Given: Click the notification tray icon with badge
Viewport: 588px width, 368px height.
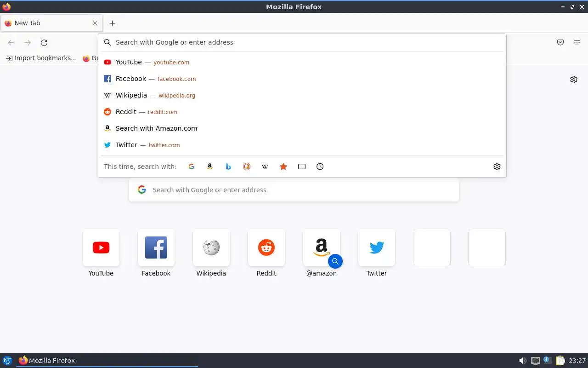Looking at the screenshot, I should pyautogui.click(x=548, y=360).
